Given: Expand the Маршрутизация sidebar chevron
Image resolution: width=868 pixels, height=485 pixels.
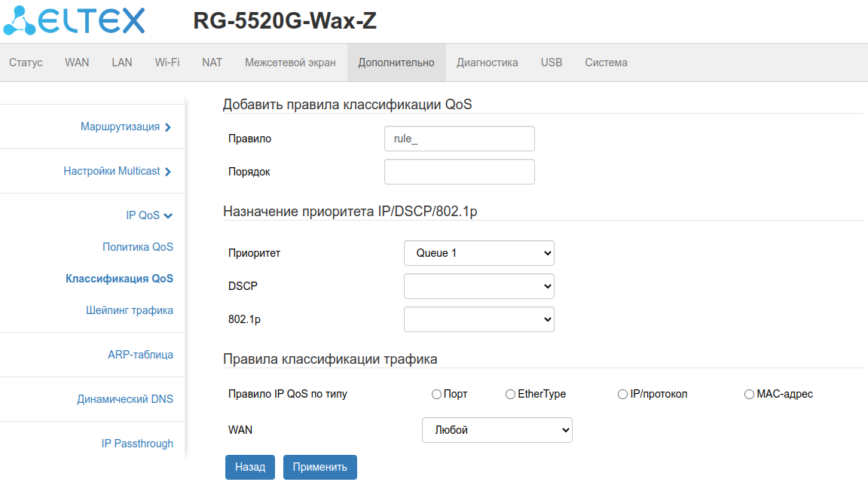Looking at the screenshot, I should point(168,127).
